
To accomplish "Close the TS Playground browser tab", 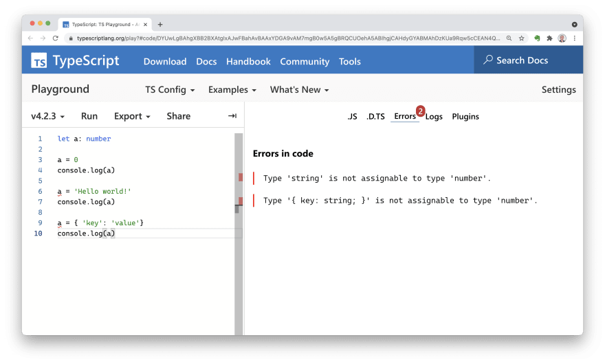I will tap(146, 24).
